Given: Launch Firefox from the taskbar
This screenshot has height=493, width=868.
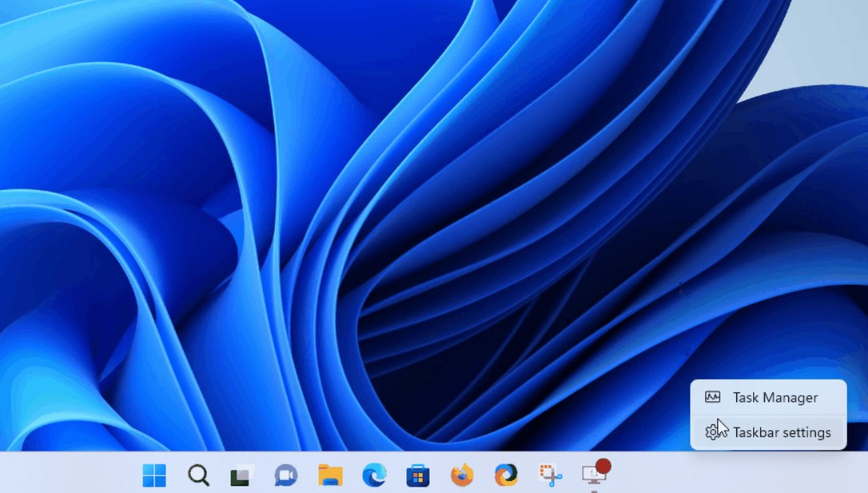Looking at the screenshot, I should tap(462, 475).
